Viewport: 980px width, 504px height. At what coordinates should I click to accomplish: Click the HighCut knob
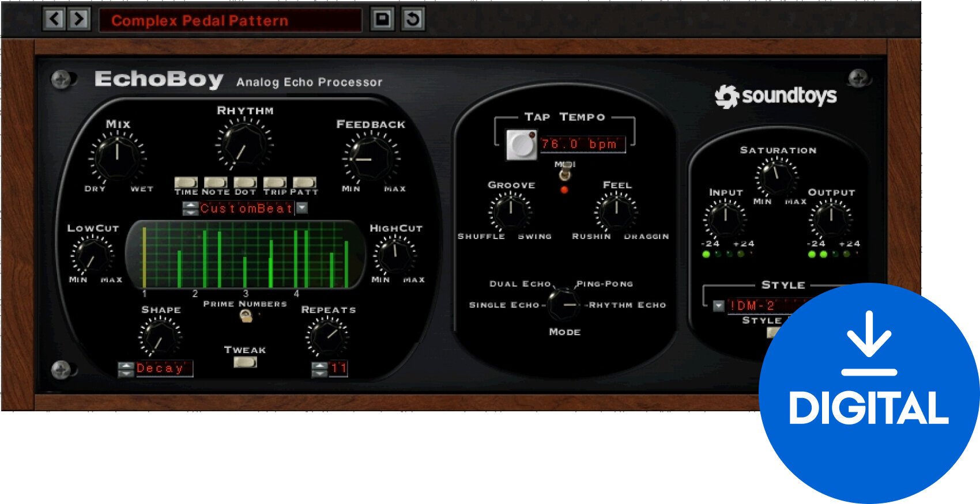click(395, 256)
